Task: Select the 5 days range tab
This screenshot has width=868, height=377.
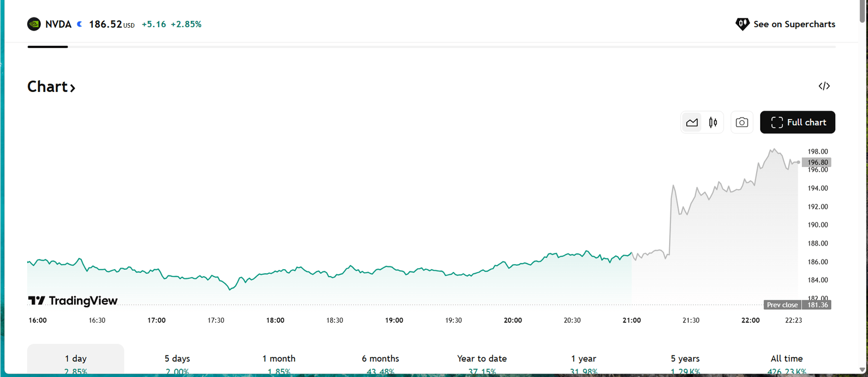Action: pos(177,360)
